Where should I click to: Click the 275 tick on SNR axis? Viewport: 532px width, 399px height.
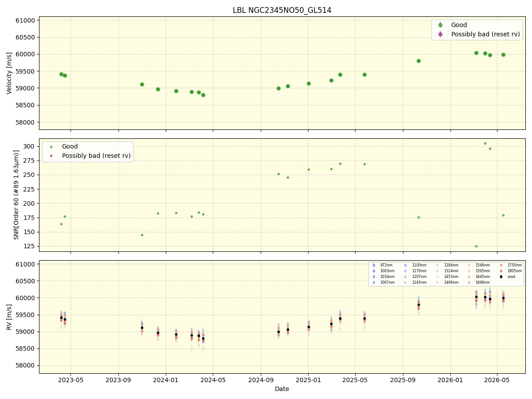click(x=30, y=160)
